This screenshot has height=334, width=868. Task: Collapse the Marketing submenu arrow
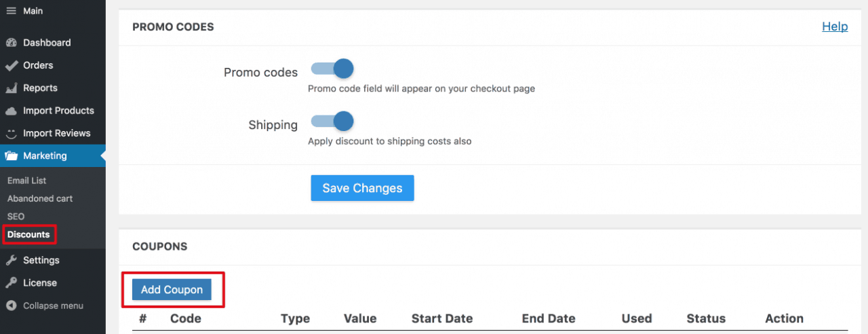[102, 156]
